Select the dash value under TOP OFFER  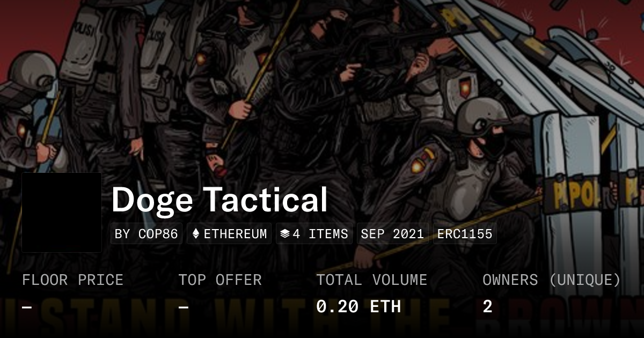tap(184, 307)
